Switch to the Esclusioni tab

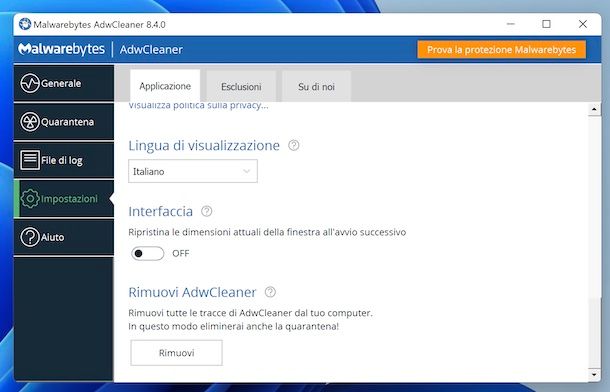click(241, 86)
